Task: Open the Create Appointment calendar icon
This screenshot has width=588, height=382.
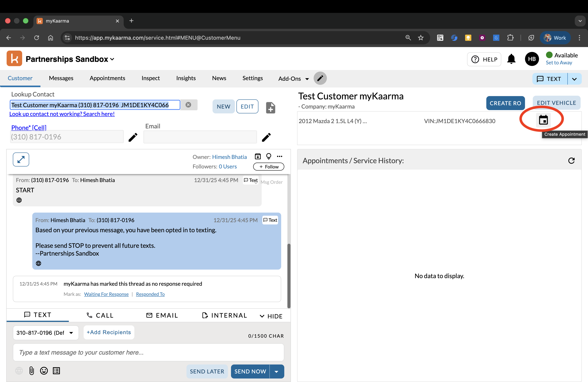Action: [543, 120]
